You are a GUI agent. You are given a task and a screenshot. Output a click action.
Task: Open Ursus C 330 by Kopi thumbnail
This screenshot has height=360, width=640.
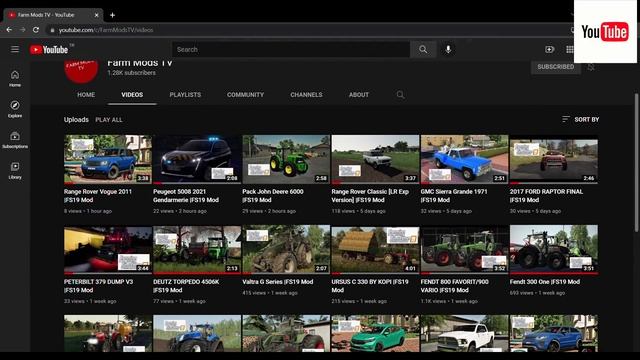(x=375, y=249)
